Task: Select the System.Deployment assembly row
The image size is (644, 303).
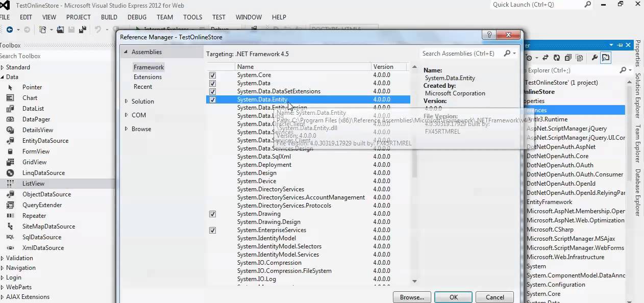Action: (308, 165)
